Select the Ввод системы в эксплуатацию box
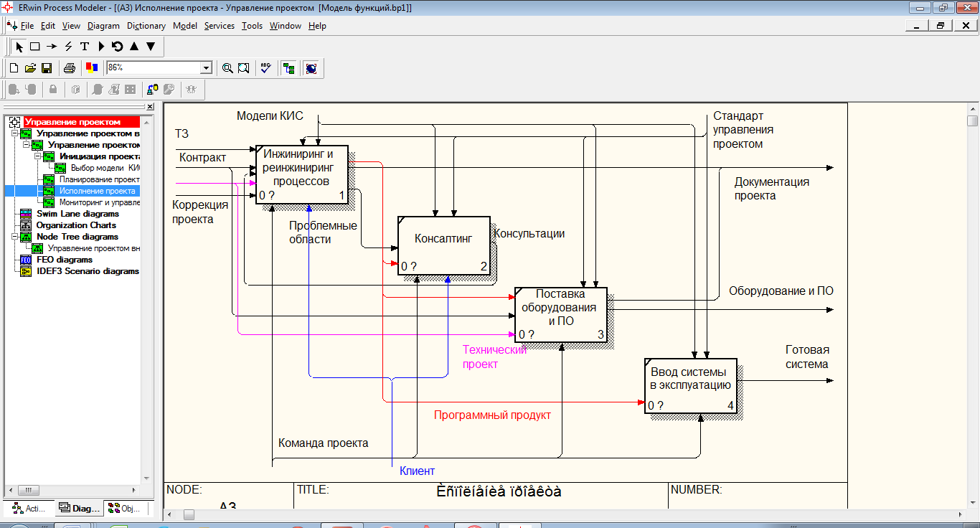Screen dimensions: 980x528 691,386
